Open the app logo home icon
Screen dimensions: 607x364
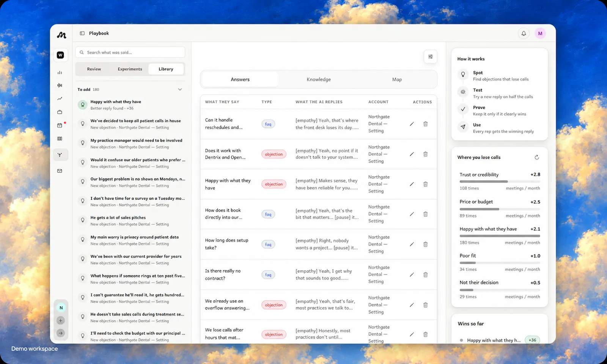[61, 35]
